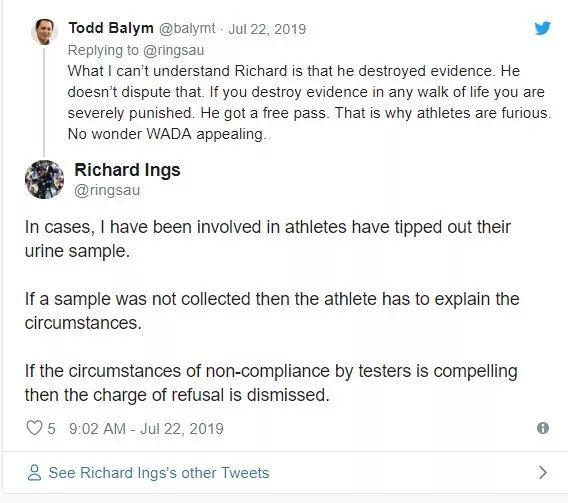The image size is (568, 503).
Task: Like the tweet with the heart icon
Action: (x=34, y=428)
